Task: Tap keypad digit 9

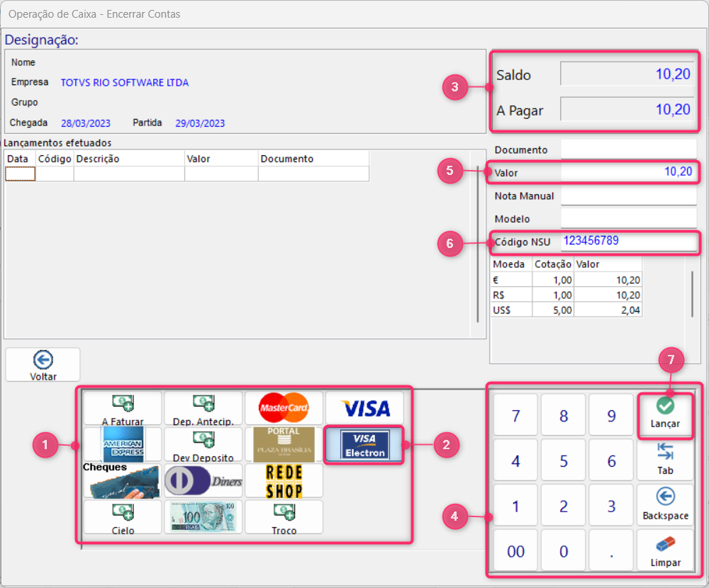Action: 611,415
